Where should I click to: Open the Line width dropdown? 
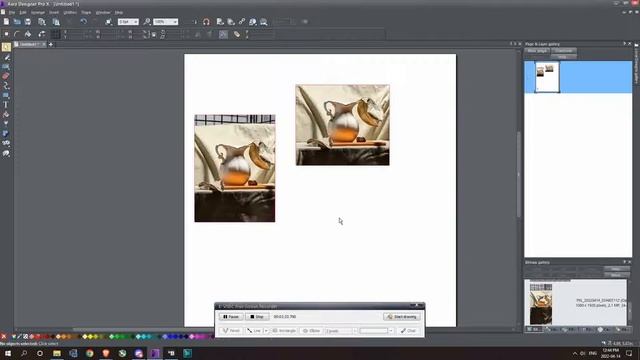pos(136,22)
